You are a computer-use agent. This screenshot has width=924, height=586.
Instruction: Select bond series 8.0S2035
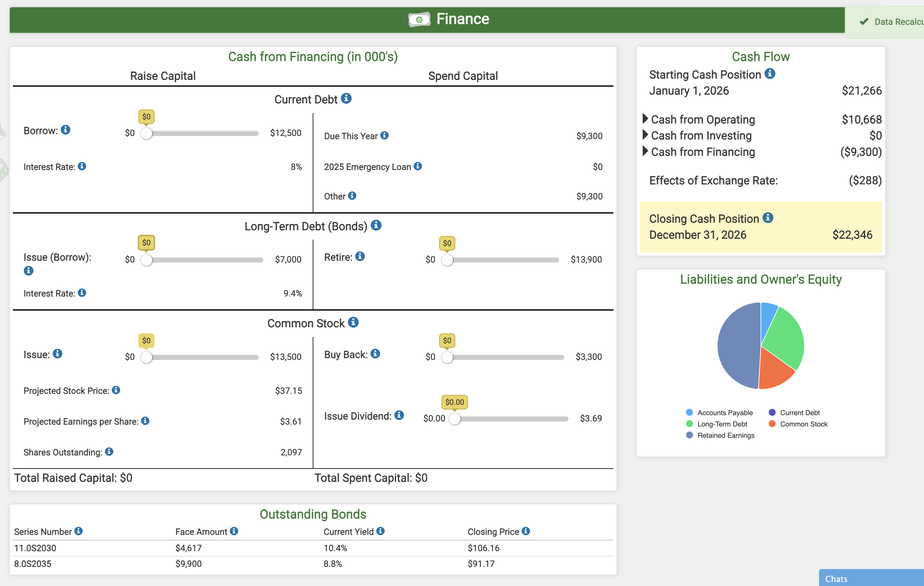pos(33,563)
